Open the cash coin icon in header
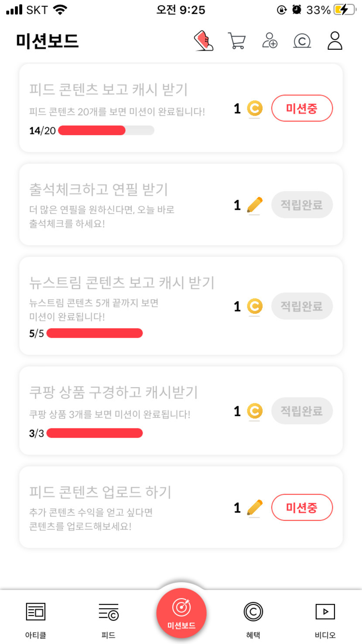Screen dimensions: 362x644 coord(302,41)
